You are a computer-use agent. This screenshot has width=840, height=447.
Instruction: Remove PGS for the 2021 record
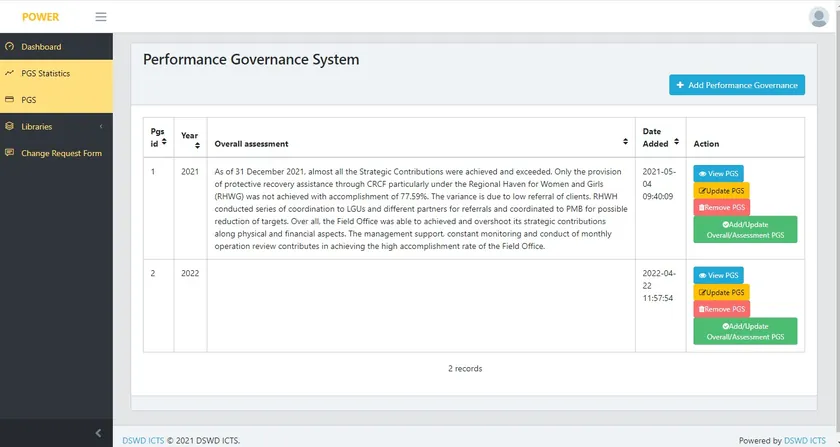pyautogui.click(x=722, y=207)
